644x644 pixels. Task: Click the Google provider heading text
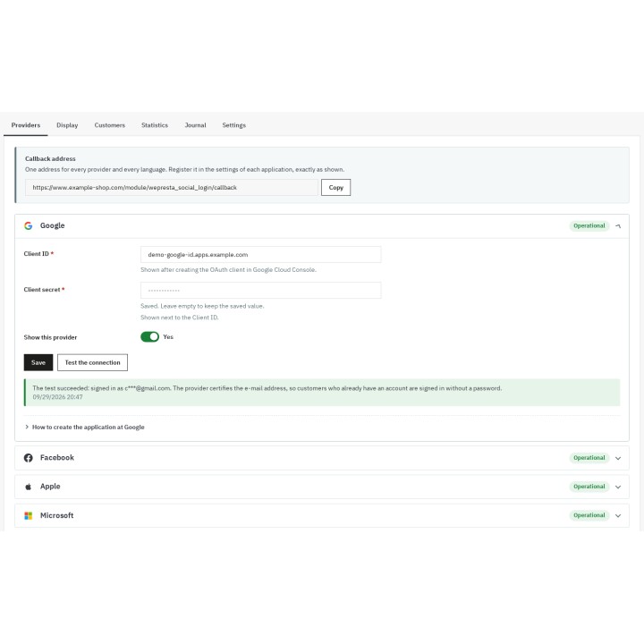[x=52, y=226]
